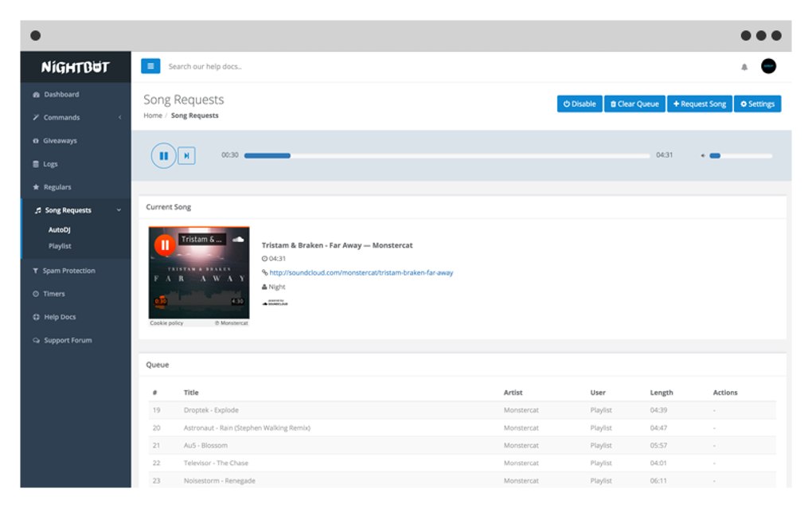Select queue row Droptek - Explode

click(x=462, y=410)
